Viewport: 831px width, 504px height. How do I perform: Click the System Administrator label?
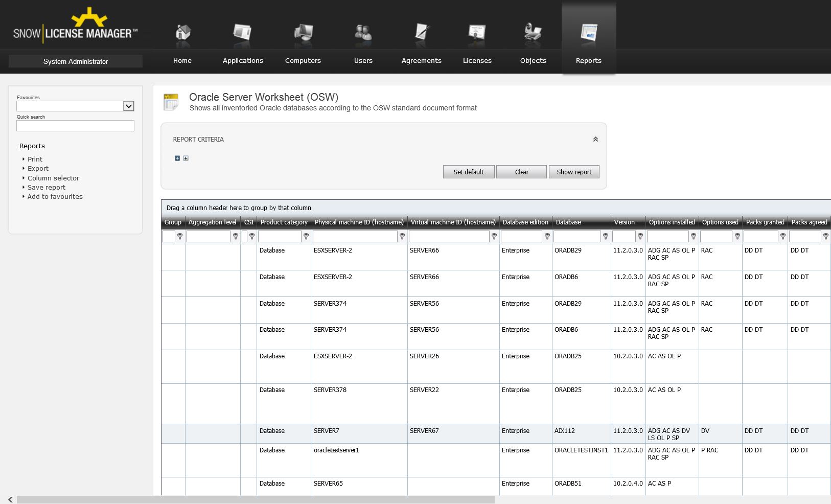[x=76, y=61]
